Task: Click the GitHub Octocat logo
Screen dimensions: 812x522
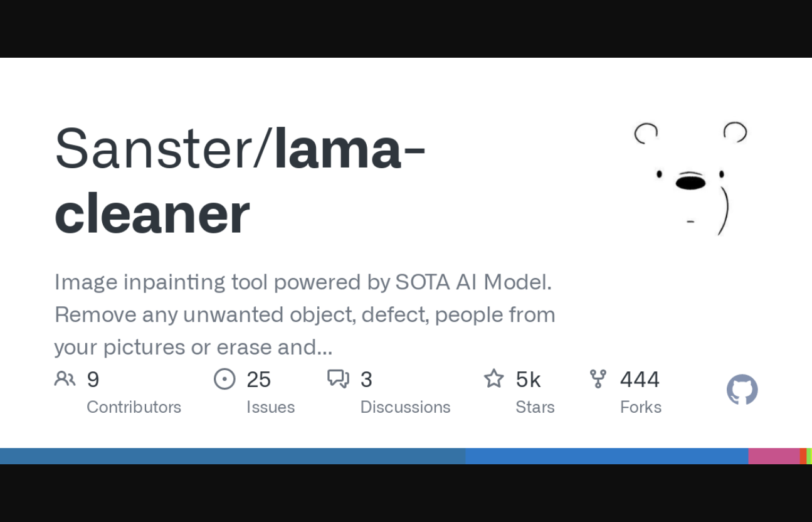Action: tap(742, 390)
